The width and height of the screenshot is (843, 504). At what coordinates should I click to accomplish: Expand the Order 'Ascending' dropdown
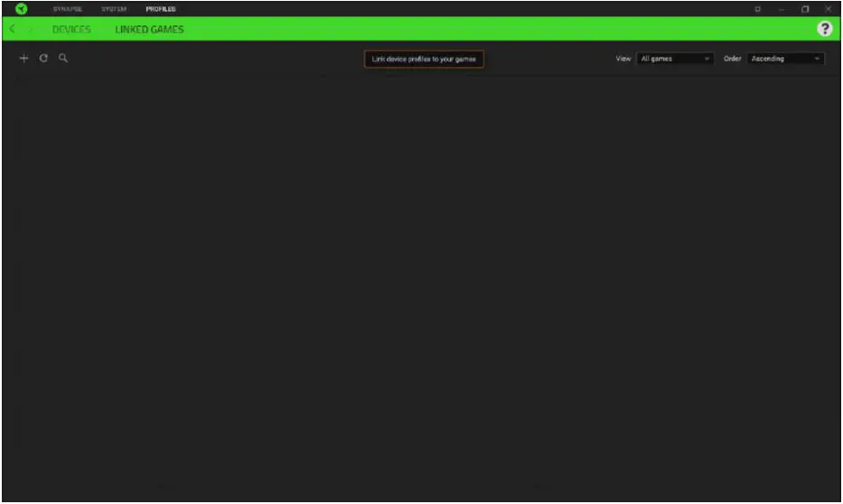(785, 59)
